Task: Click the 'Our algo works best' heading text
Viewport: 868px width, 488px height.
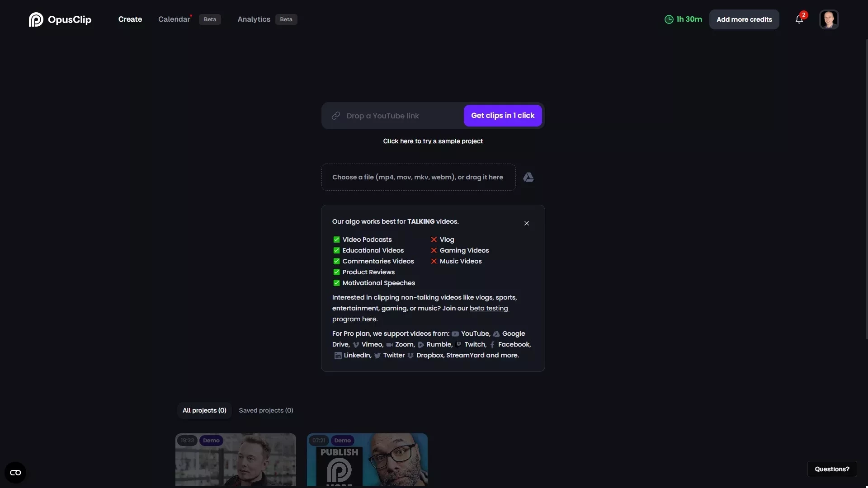Action: [x=395, y=221]
